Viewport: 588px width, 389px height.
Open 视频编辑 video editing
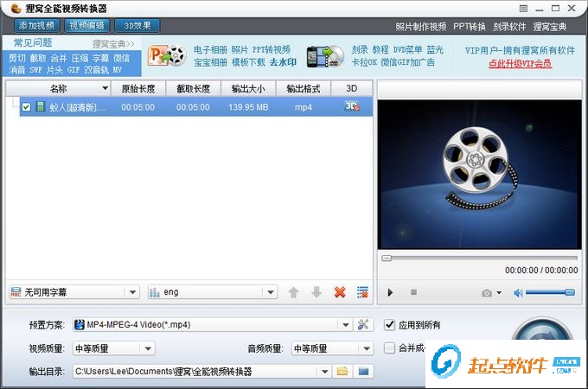coord(86,25)
